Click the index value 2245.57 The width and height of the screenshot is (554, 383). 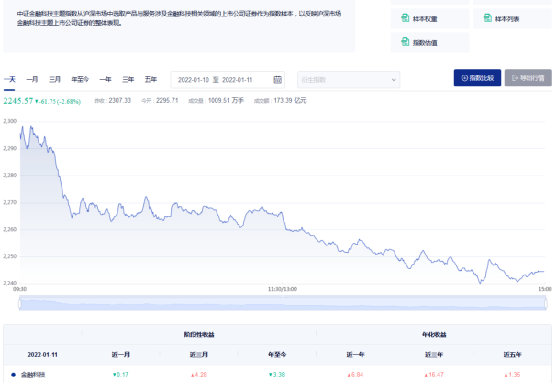pos(18,101)
